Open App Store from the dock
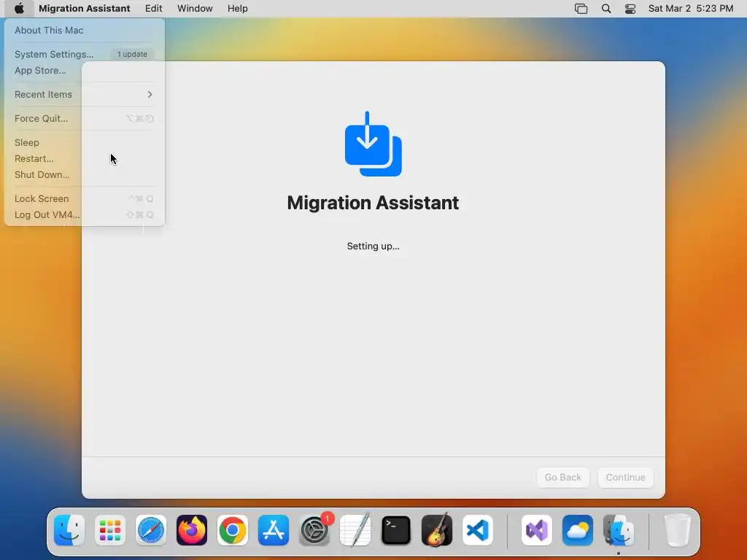Screen dimensions: 747x560 pos(274,530)
